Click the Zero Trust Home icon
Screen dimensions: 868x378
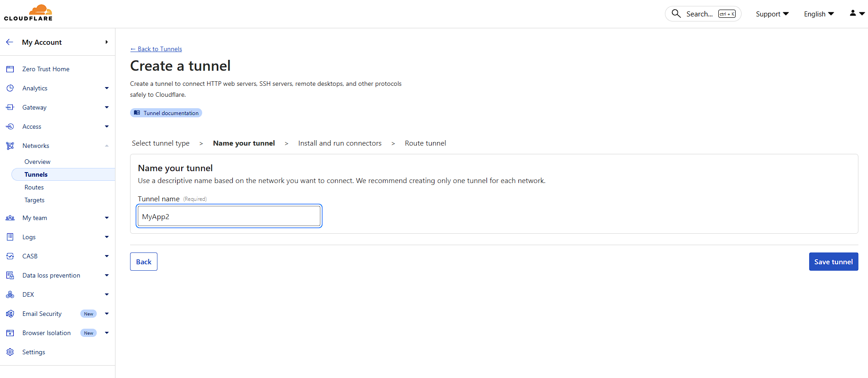pos(10,69)
